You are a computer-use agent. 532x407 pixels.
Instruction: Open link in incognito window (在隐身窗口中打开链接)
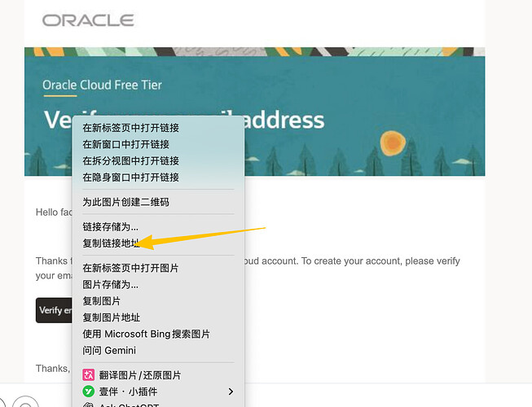point(158,177)
